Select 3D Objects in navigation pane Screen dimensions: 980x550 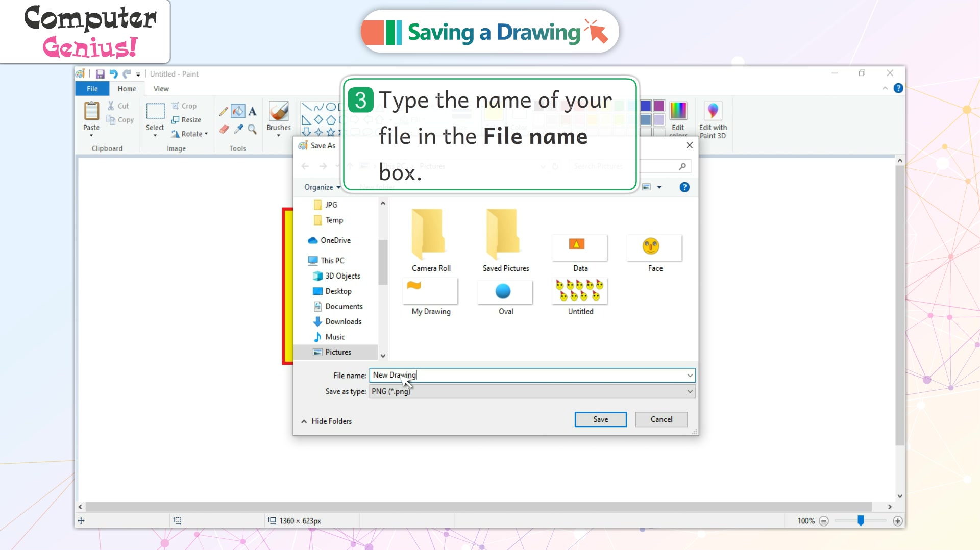coord(337,276)
